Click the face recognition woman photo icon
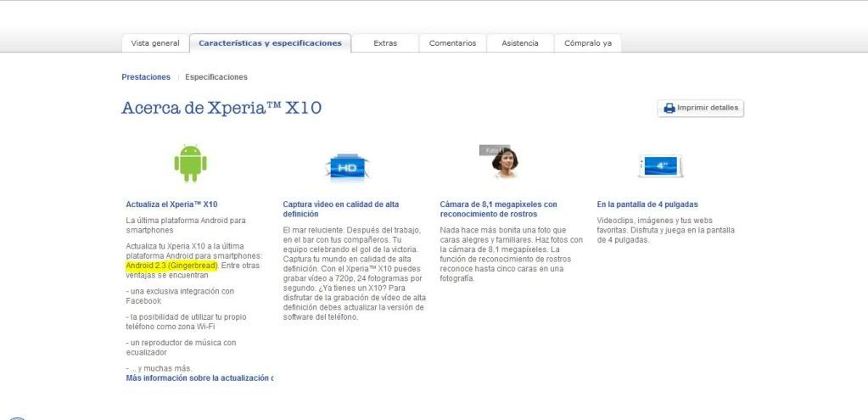868x420 pixels. 501,162
